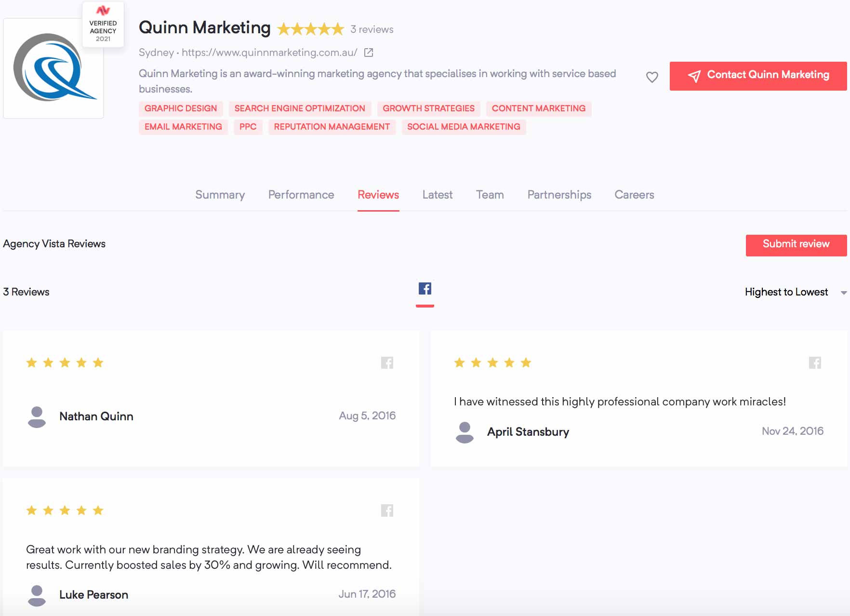Expand the sort order dropdown arrow

coord(844,293)
